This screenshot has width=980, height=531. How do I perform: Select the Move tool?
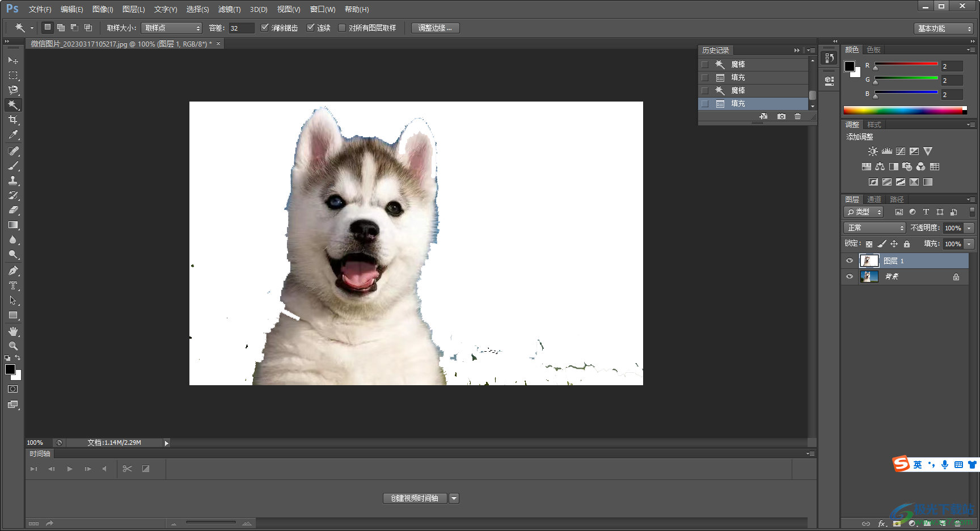13,60
